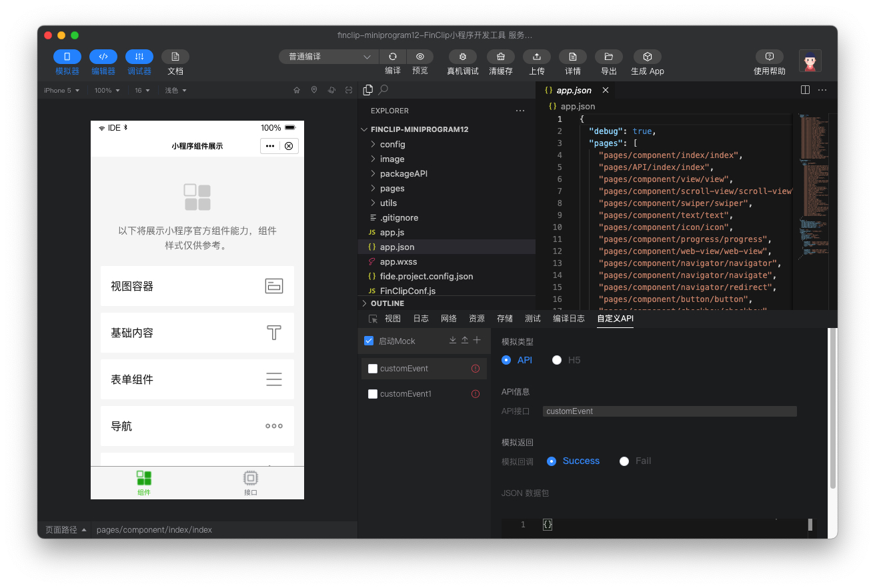Check the customEvent1 checkbox
This screenshot has height=588, width=875.
point(373,394)
